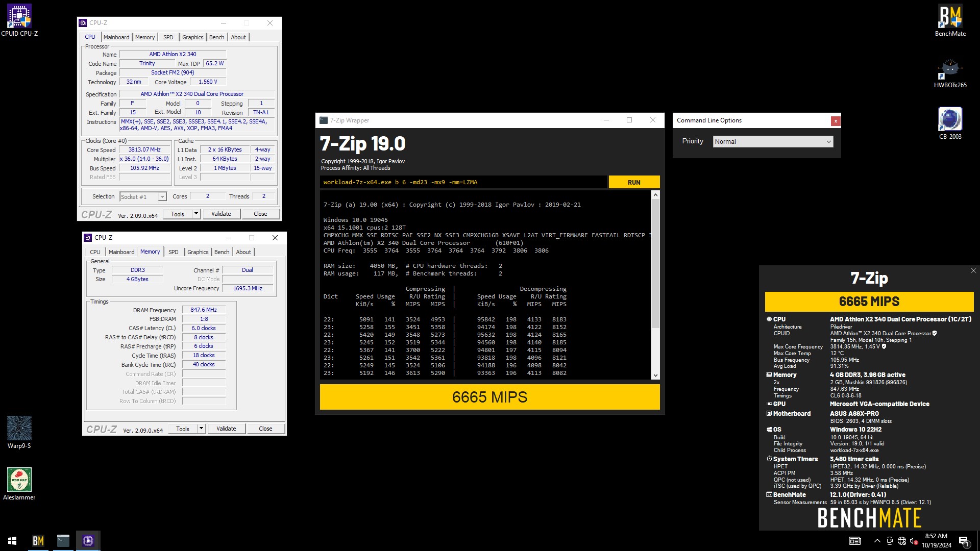This screenshot has height=551, width=980.
Task: Launch the HWBOTx265 desktop icon
Action: [x=950, y=72]
